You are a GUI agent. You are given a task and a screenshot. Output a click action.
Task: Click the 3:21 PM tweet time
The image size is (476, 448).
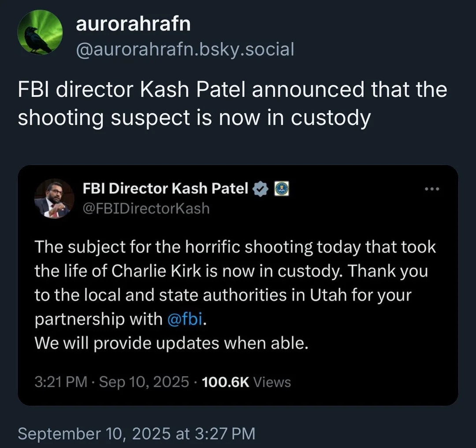61,382
